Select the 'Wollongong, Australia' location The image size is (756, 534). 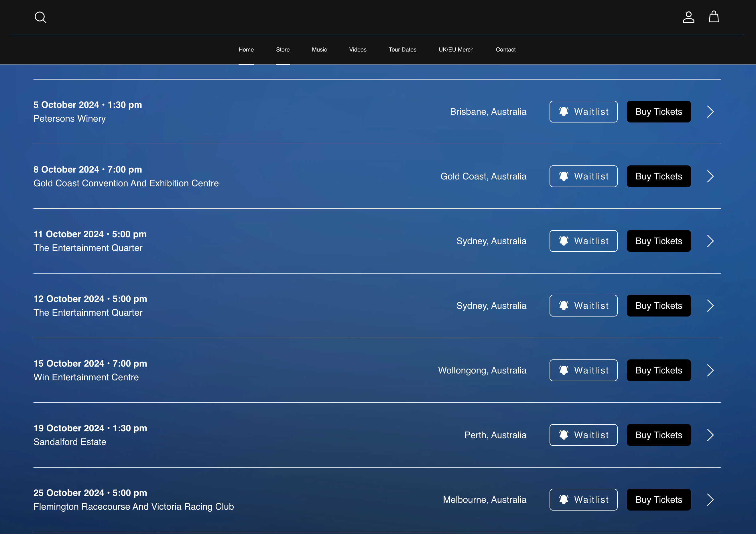[x=482, y=371]
